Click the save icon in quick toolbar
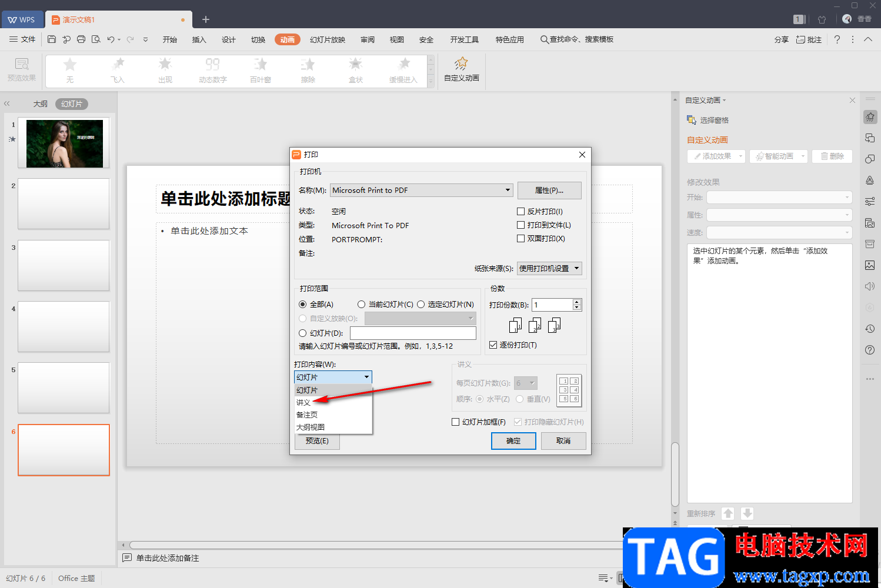The height and width of the screenshot is (588, 881). tap(52, 39)
